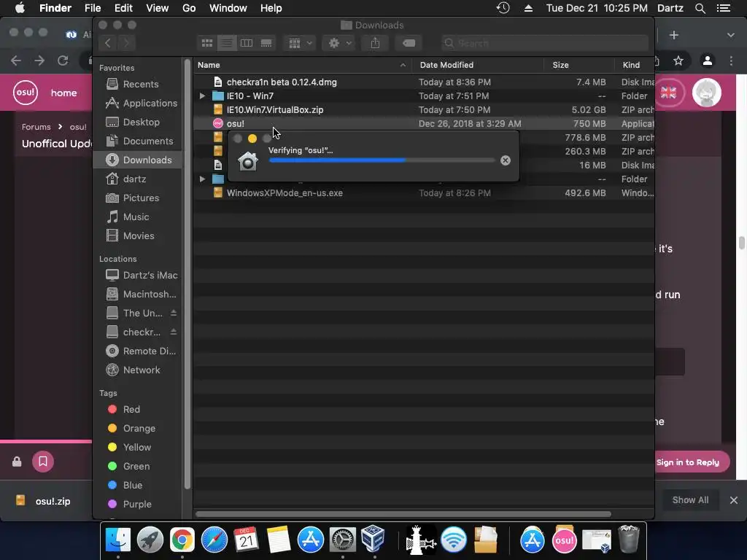Click the Edit Tags toolbar button
The image size is (747, 560).
point(409,43)
